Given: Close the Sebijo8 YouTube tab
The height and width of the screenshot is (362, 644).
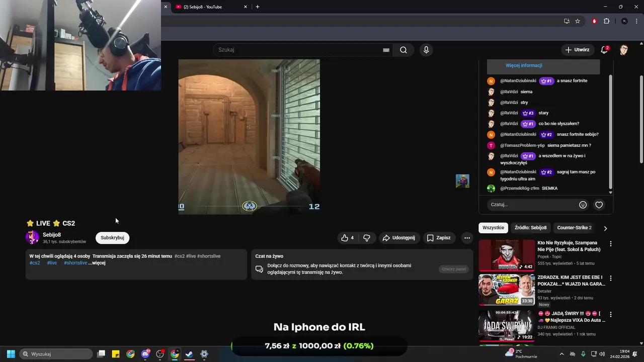Looking at the screenshot, I should [x=246, y=7].
